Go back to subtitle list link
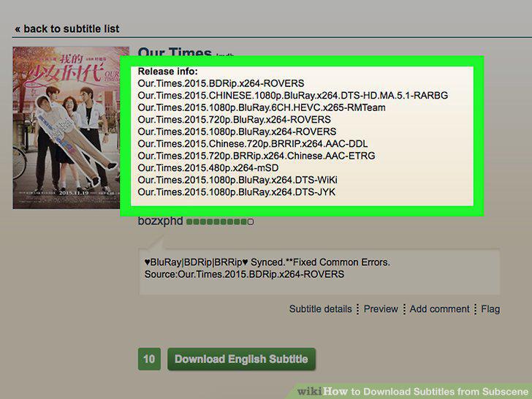 [66, 28]
